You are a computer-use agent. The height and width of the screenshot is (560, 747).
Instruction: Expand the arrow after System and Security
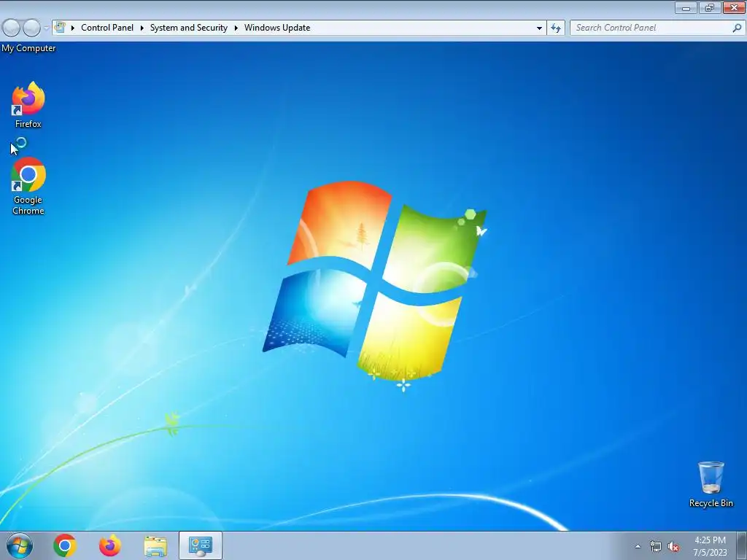(236, 28)
